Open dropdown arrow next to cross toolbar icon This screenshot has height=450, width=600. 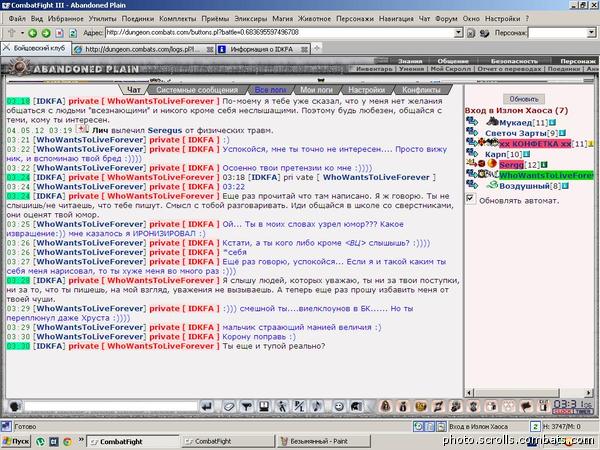click(23, 33)
